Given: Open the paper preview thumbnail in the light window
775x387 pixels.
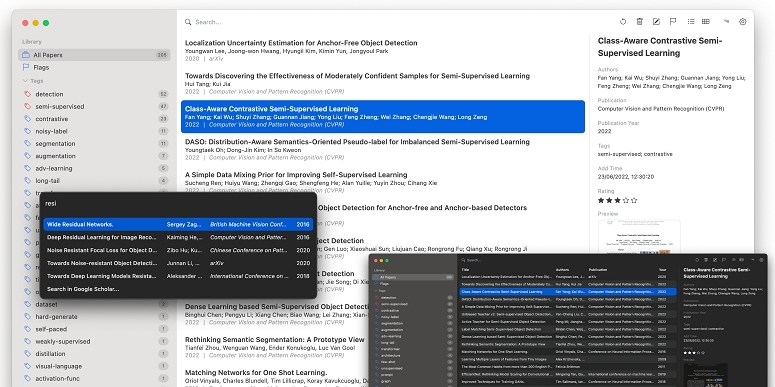Looking at the screenshot, I should coord(639,237).
